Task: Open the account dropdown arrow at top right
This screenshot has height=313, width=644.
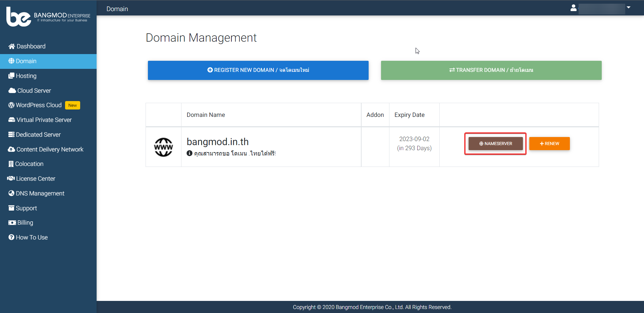Action: click(629, 7)
